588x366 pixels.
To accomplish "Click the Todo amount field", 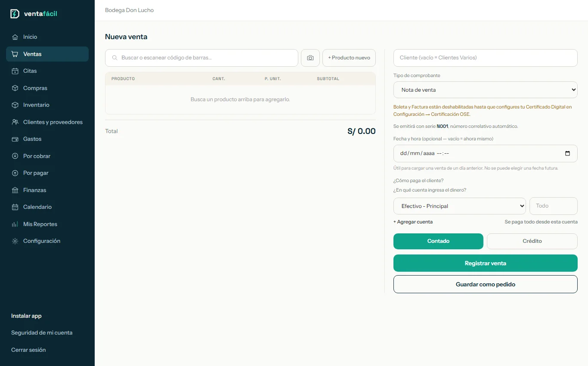I will click(x=554, y=206).
